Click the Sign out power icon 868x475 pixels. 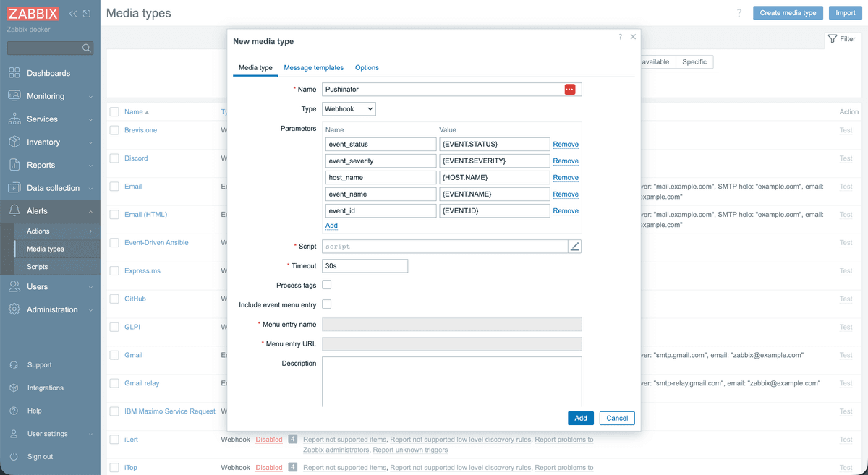coord(14,457)
